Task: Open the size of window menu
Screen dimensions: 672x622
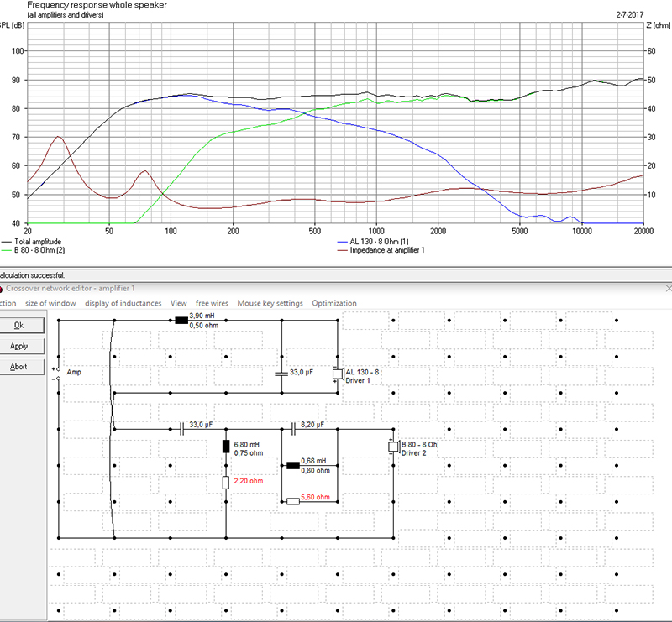Action: pos(50,303)
